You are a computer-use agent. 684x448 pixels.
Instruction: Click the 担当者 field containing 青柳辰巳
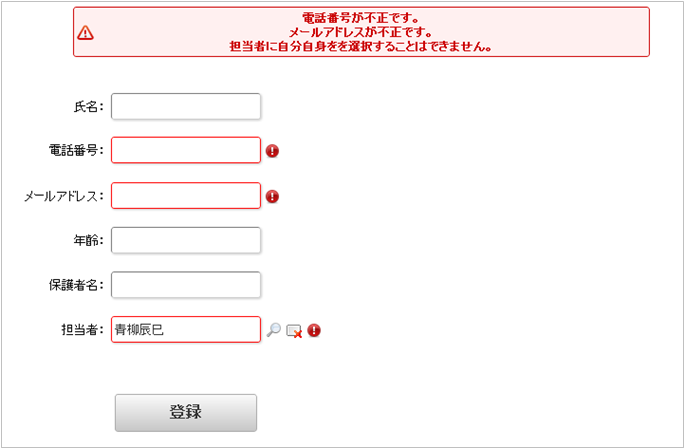tap(186, 329)
